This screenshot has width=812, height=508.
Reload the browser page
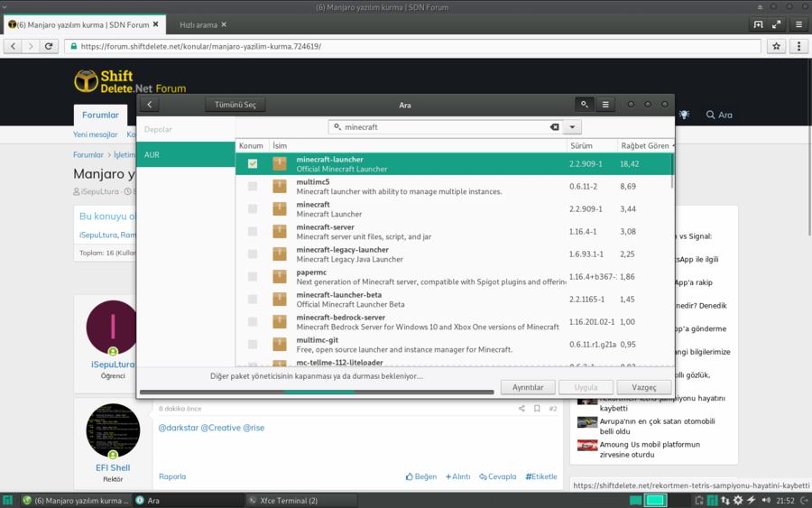[x=49, y=46]
